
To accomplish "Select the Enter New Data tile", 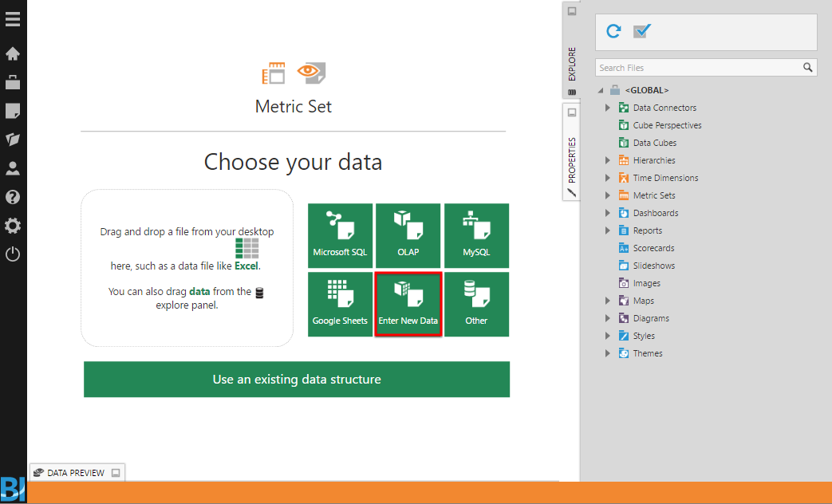I will pyautogui.click(x=408, y=304).
